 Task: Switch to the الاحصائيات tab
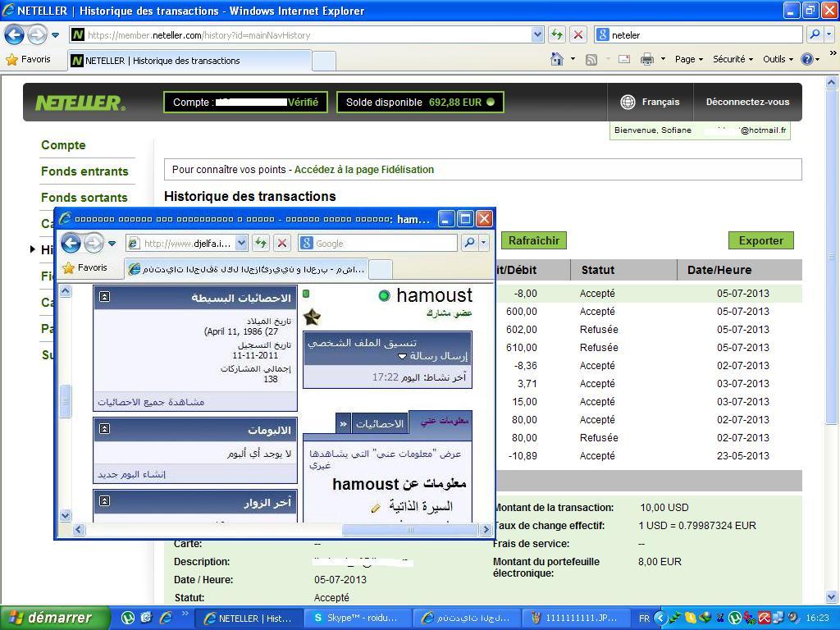tap(379, 424)
